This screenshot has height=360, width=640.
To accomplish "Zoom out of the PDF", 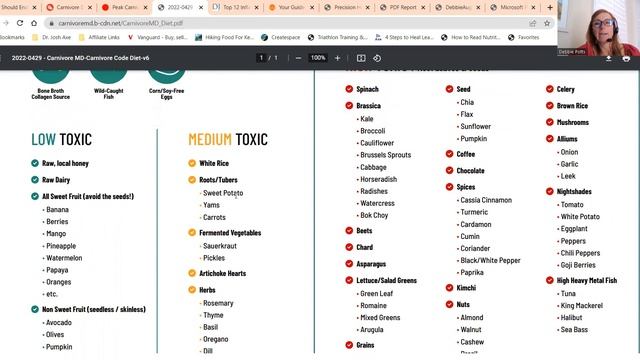I will point(298,58).
